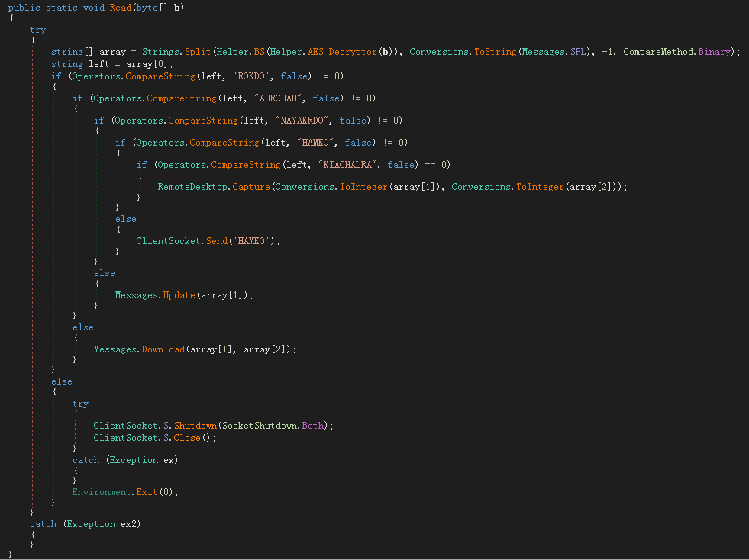The width and height of the screenshot is (749, 560).
Task: Select the "KIACHALRA" string literal
Action: click(x=347, y=165)
